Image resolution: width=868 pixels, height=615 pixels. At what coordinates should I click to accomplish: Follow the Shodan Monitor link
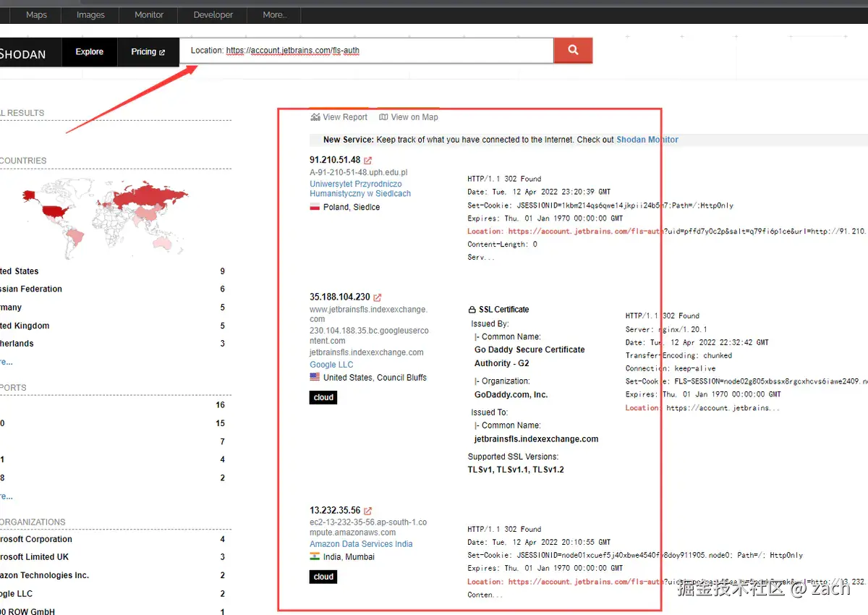point(647,140)
